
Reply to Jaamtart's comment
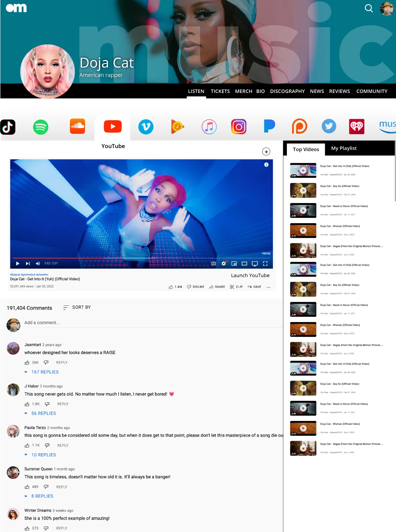tap(62, 362)
